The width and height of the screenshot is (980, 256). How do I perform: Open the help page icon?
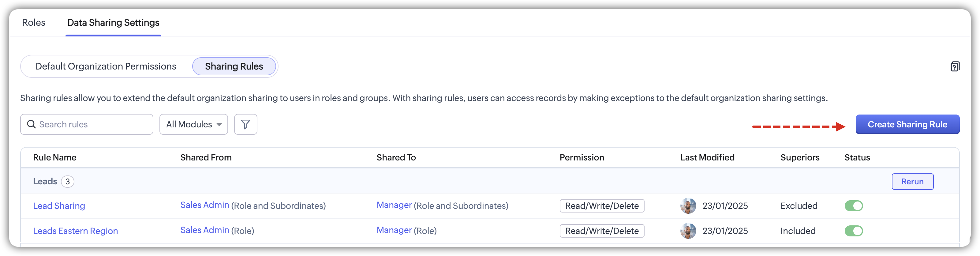[x=955, y=66]
